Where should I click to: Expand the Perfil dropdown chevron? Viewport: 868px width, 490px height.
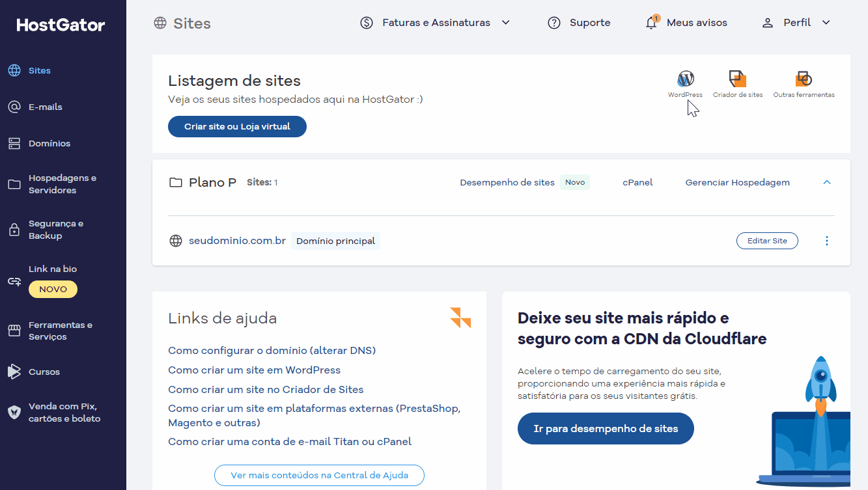[826, 23]
